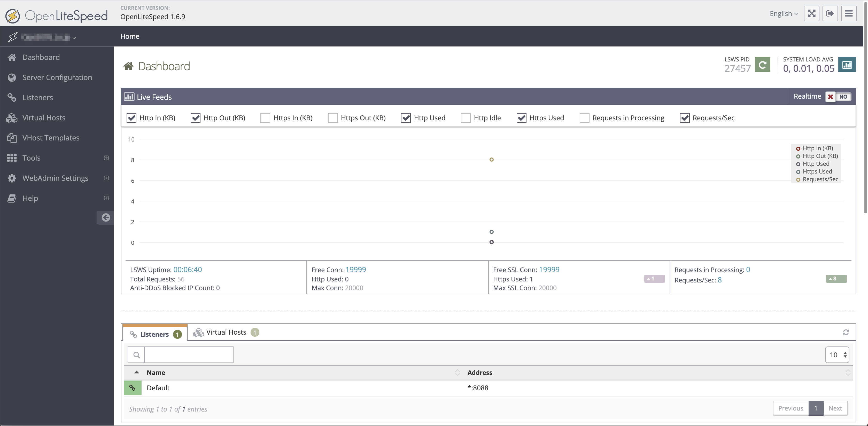Select the Server Configuration globe icon
Viewport: 868px width, 426px height.
(x=12, y=77)
